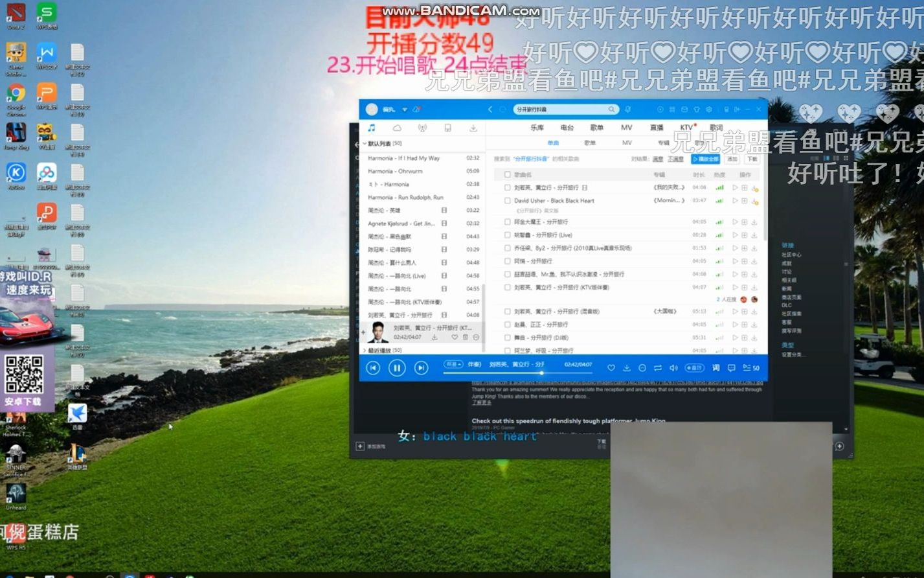Add 阿金大魔王 - 分开旅行 to playlist
924x578 pixels.
[x=745, y=222]
